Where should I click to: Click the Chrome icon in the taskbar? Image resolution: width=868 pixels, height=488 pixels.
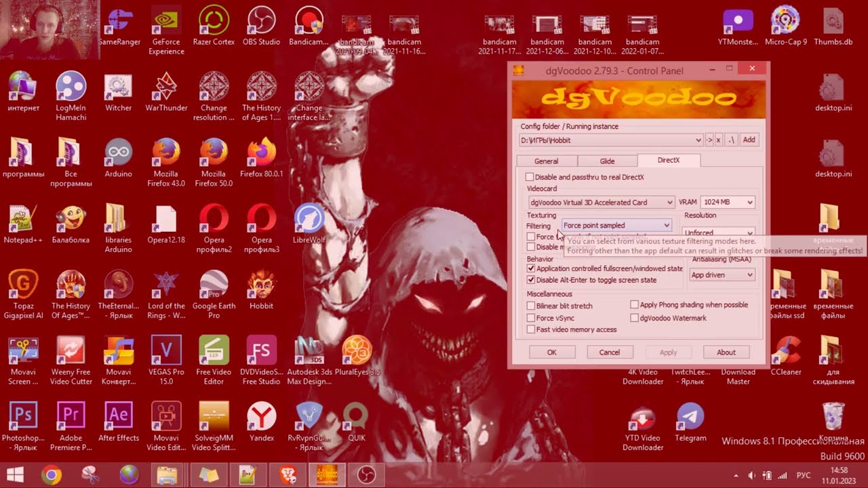52,474
